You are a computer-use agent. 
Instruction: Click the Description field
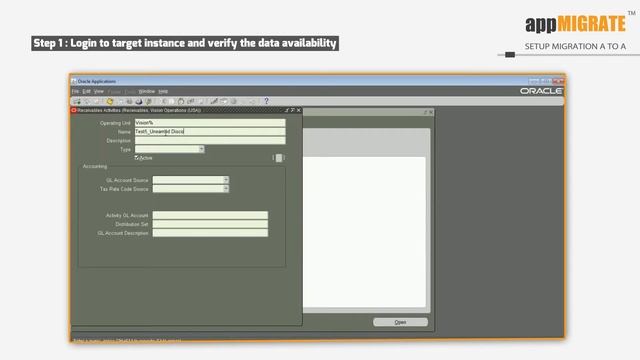(210, 140)
